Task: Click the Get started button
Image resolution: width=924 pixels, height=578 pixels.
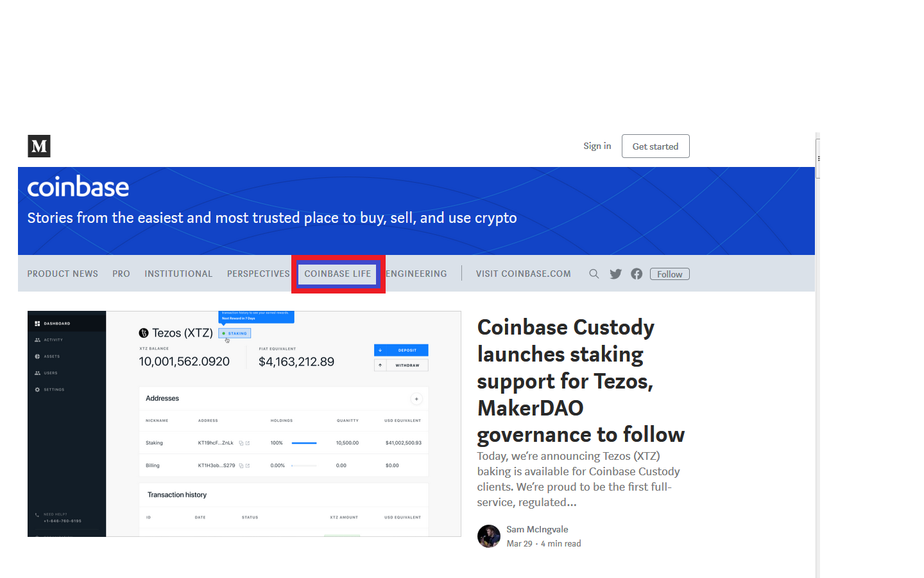Action: click(x=656, y=146)
